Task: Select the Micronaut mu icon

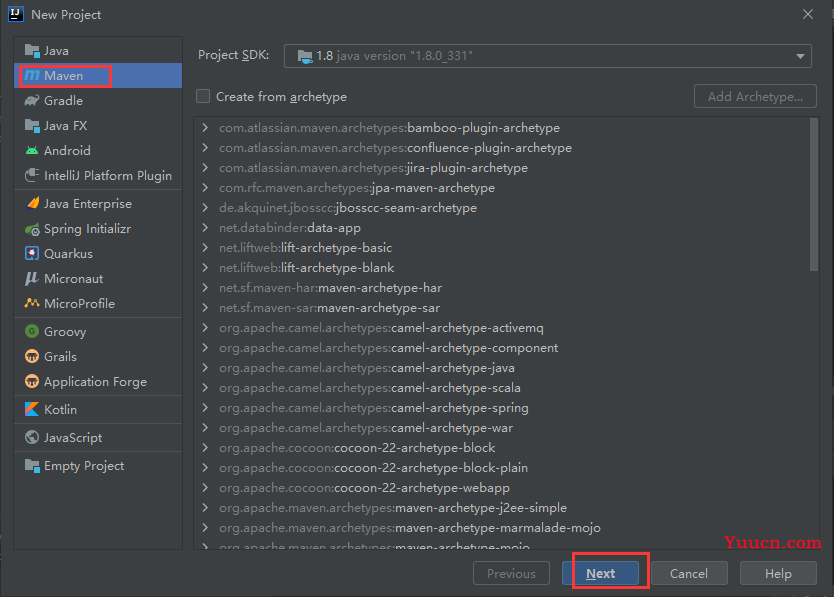Action: (x=32, y=279)
